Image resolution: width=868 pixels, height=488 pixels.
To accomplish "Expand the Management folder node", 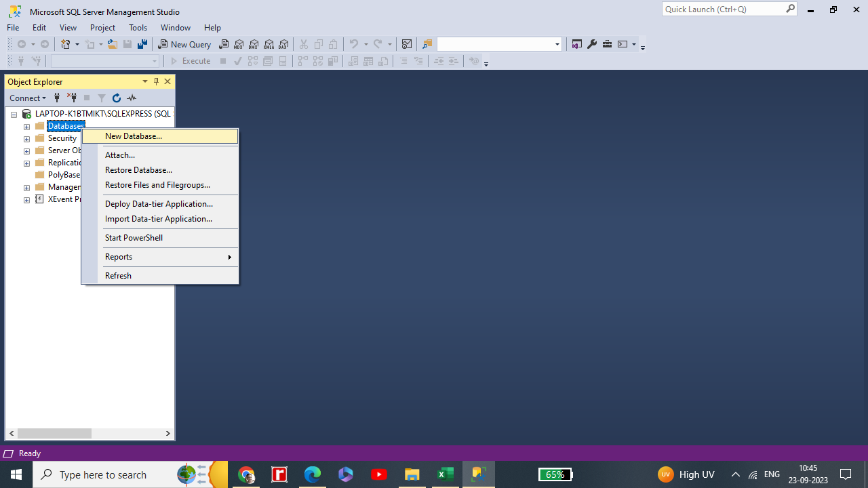I will 26,188.
